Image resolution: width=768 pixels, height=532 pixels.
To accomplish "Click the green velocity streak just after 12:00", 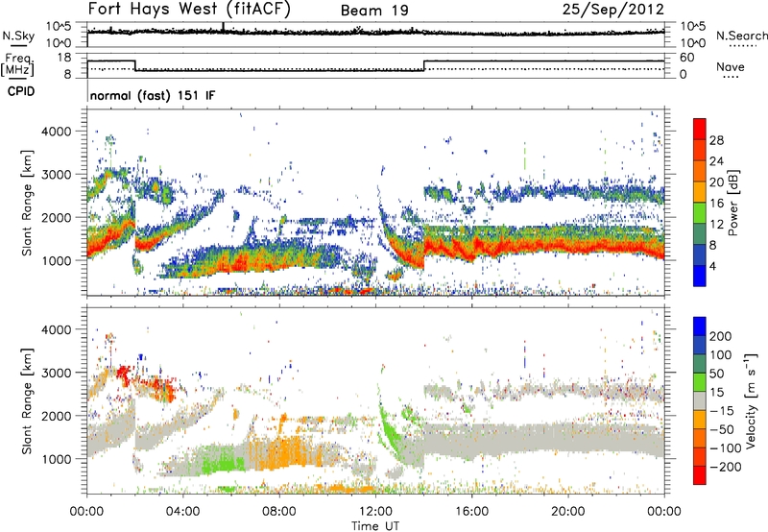I will click(x=390, y=431).
